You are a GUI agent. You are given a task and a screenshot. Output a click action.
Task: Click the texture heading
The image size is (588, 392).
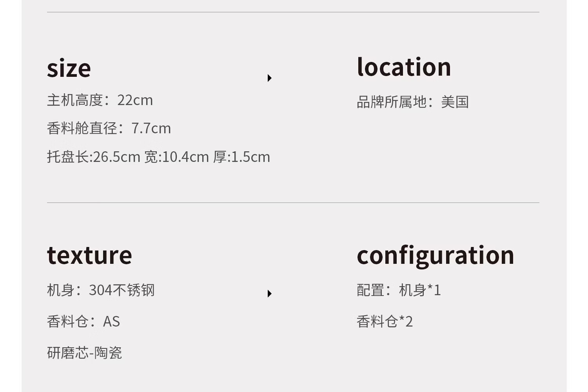point(89,255)
